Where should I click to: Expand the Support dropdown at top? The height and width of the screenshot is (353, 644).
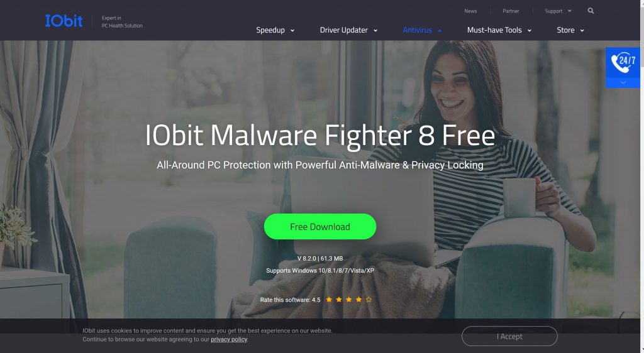(x=558, y=11)
